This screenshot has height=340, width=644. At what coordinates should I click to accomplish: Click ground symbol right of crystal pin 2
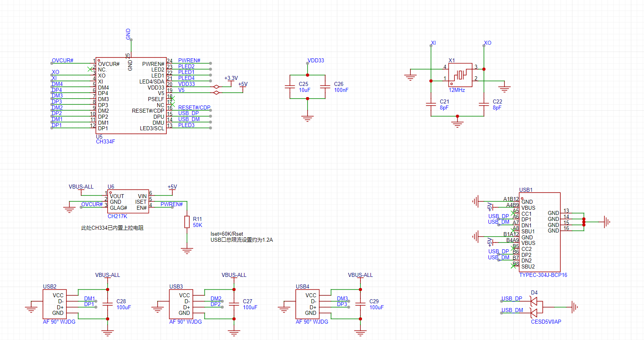504,89
